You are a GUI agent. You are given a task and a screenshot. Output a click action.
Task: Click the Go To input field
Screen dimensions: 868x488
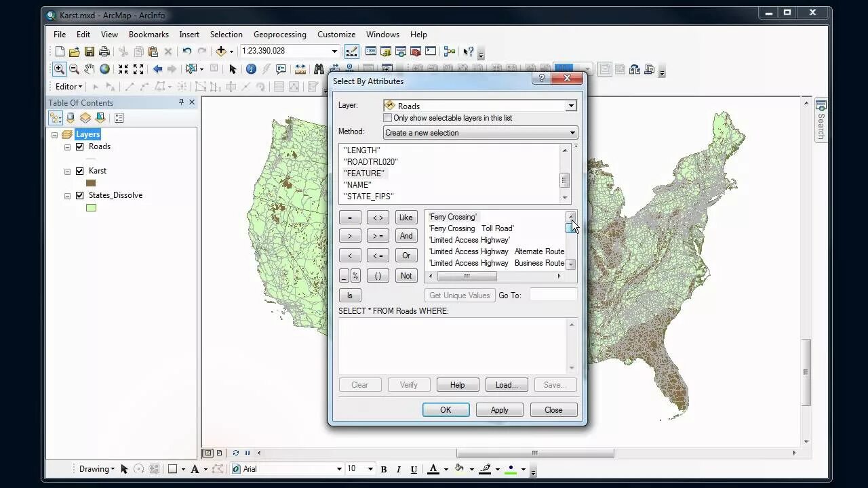click(553, 295)
